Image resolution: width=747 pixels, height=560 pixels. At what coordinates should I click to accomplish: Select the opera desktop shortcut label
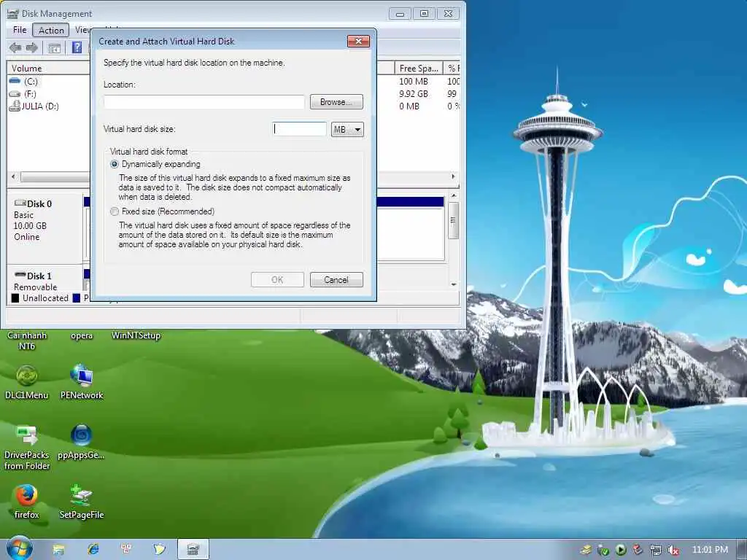click(x=82, y=335)
